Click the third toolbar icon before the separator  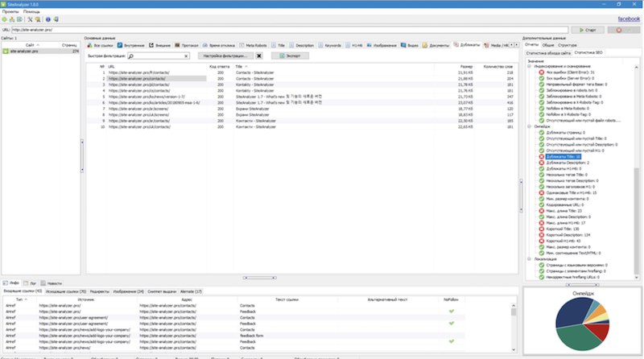19,19
